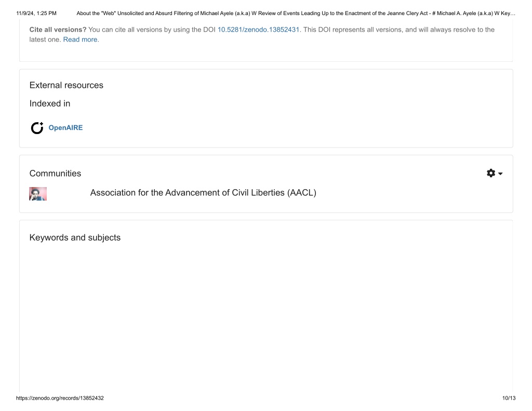532x411 pixels.
Task: Click the Cite all versions bold text
Action: pyautogui.click(x=58, y=30)
